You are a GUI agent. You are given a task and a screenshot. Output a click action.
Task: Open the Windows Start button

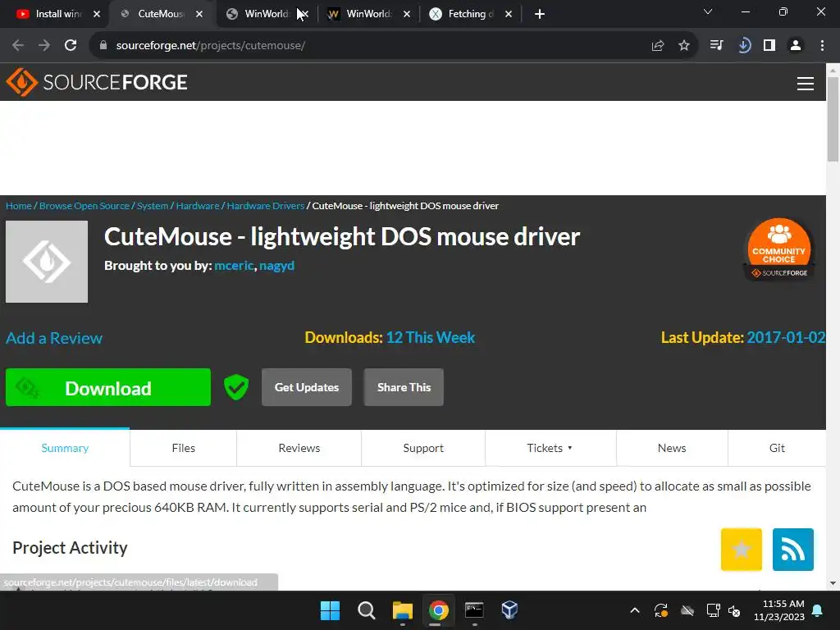click(330, 610)
